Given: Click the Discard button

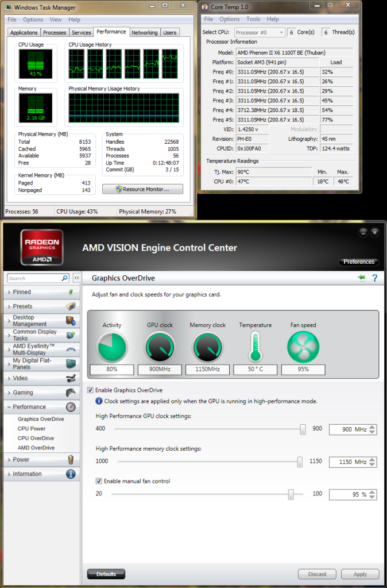Looking at the screenshot, I should (318, 574).
